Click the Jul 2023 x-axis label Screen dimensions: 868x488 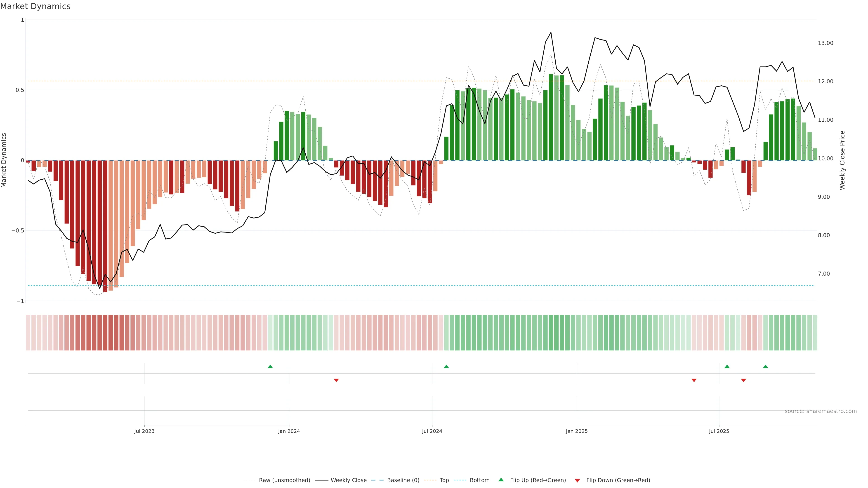coord(144,431)
